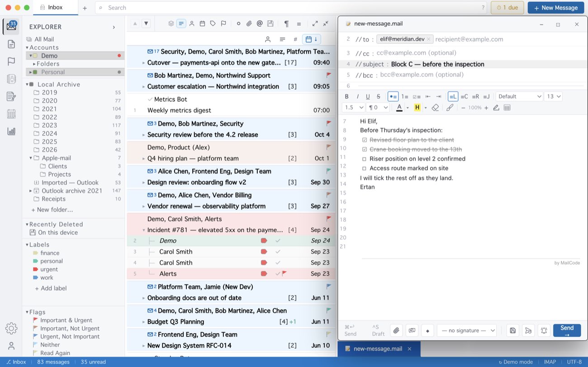Toggle bold formatting in the composer
Viewport: 588px width, 367px height.
tap(347, 96)
